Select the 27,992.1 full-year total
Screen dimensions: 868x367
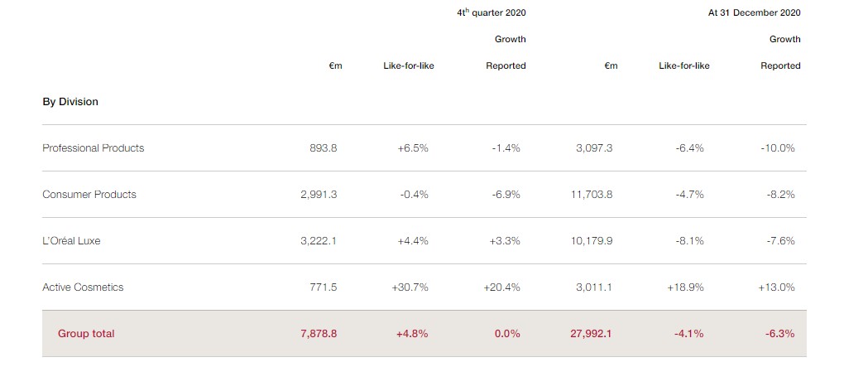coord(589,334)
